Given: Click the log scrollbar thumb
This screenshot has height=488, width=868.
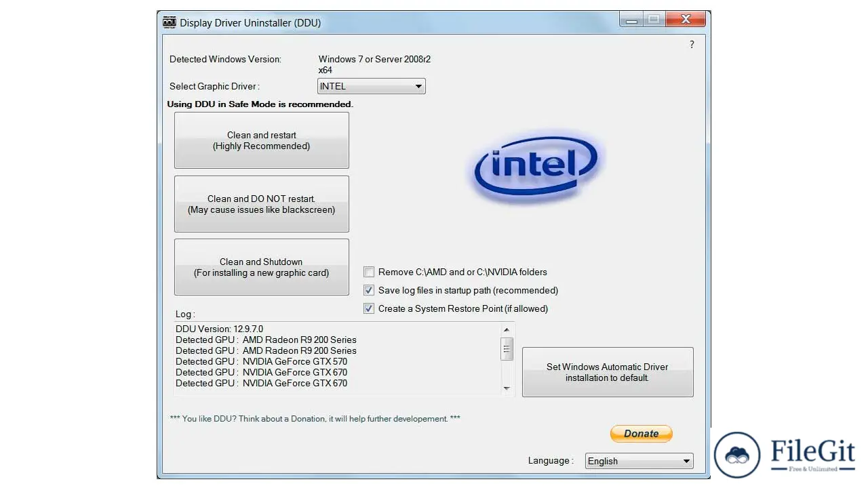Looking at the screenshot, I should (x=507, y=348).
